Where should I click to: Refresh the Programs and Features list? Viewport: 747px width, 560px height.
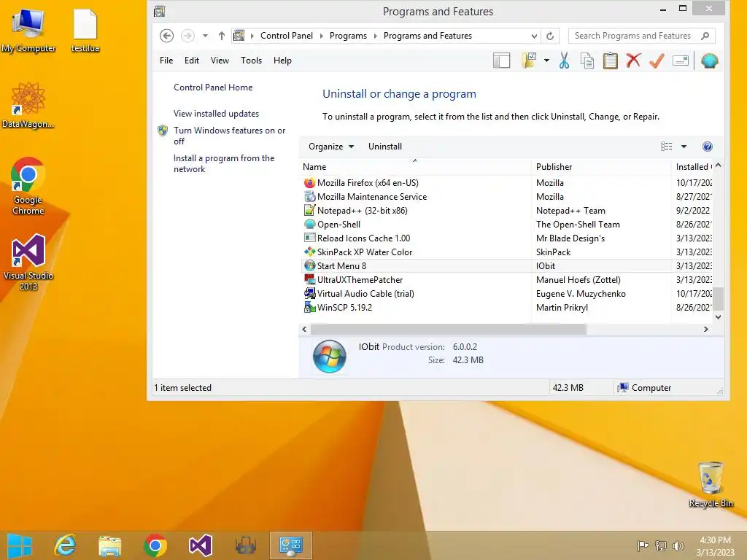point(550,36)
